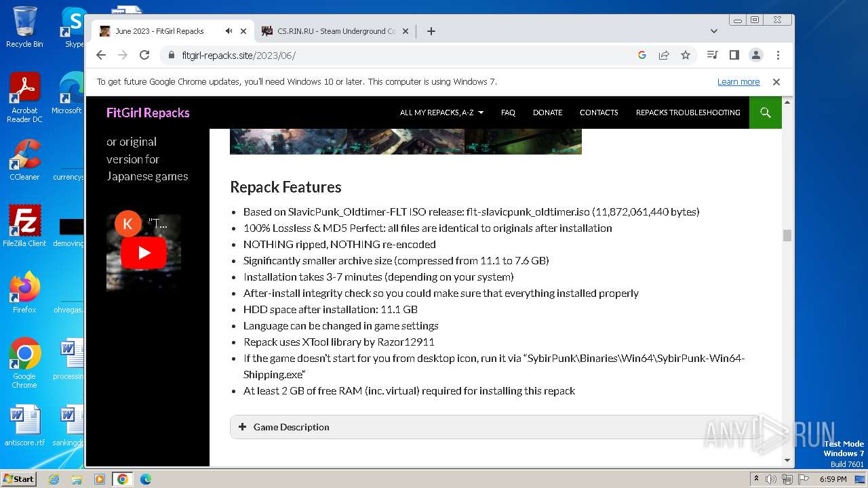868x488 pixels.
Task: Open CCleaner desktop icon
Action: click(24, 160)
